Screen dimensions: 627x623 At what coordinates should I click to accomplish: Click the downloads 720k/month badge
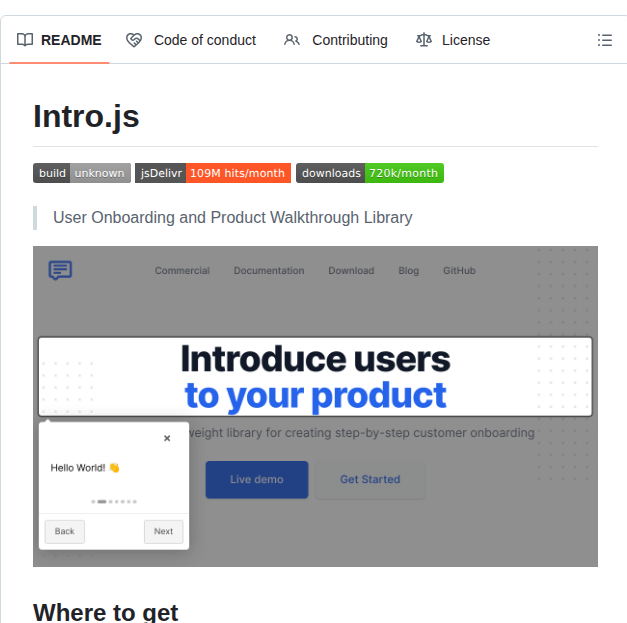[x=370, y=173]
